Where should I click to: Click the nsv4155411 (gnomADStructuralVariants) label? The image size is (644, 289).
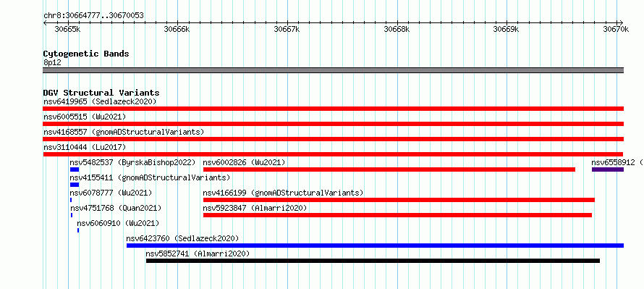(150, 177)
